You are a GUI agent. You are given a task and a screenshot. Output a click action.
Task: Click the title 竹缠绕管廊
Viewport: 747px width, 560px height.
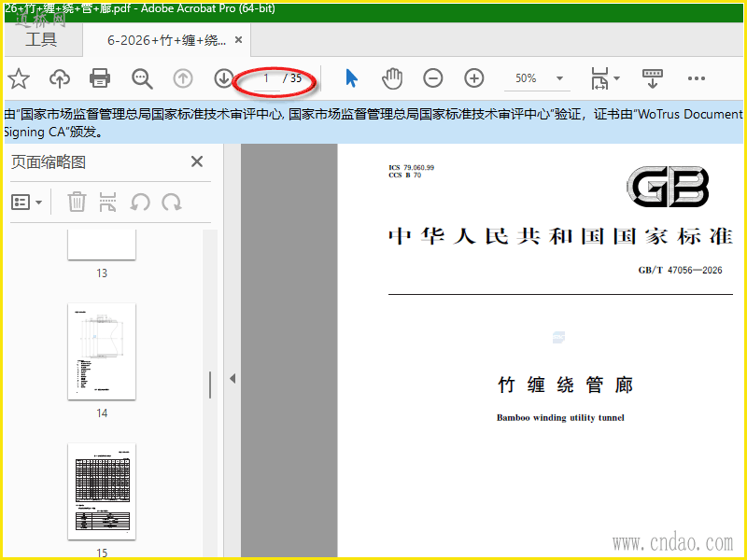pyautogui.click(x=565, y=385)
